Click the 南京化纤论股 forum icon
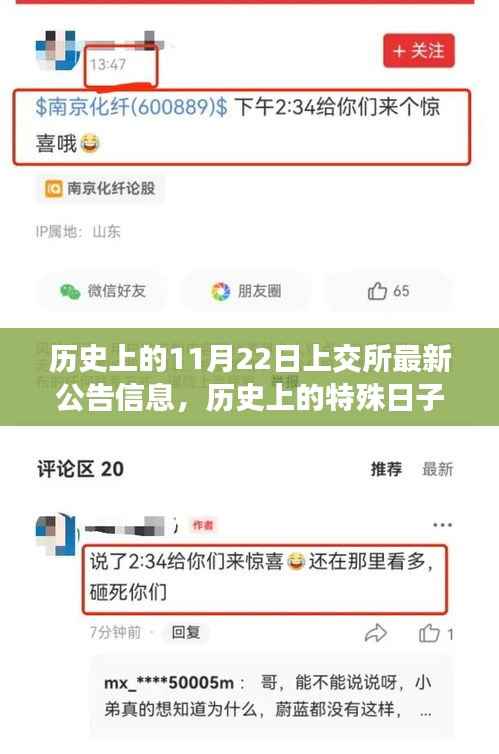Screen dimensions: 499x754 53,188
